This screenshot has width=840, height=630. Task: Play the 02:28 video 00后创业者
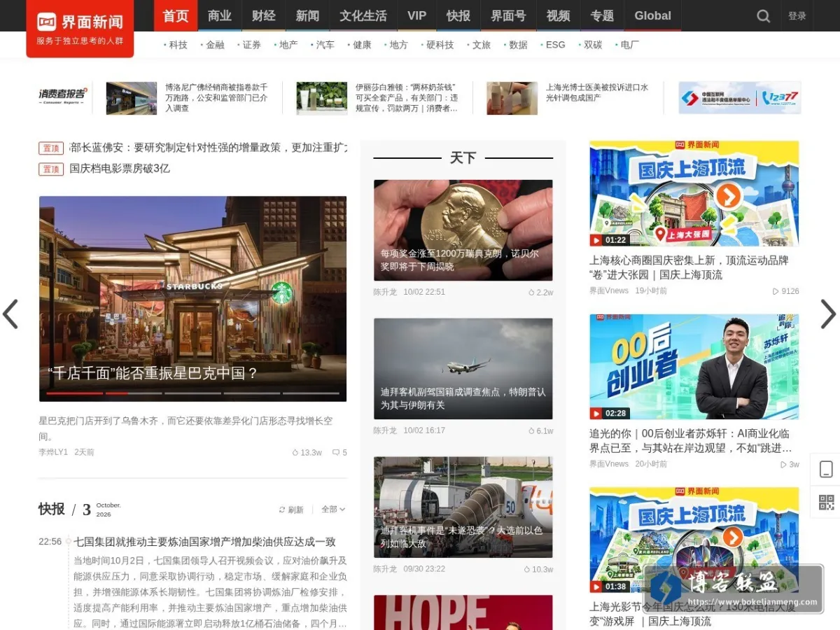coord(694,367)
